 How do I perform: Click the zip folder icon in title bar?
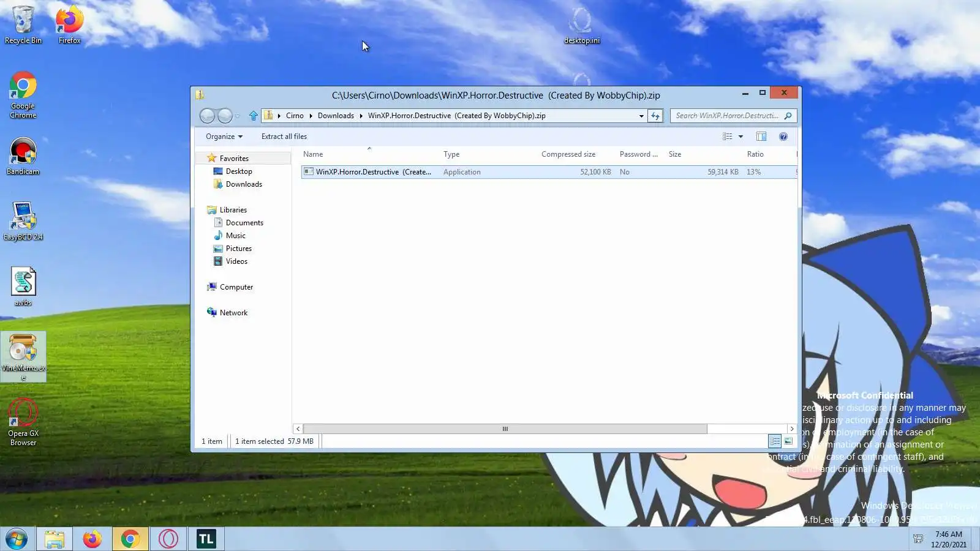[x=200, y=95]
